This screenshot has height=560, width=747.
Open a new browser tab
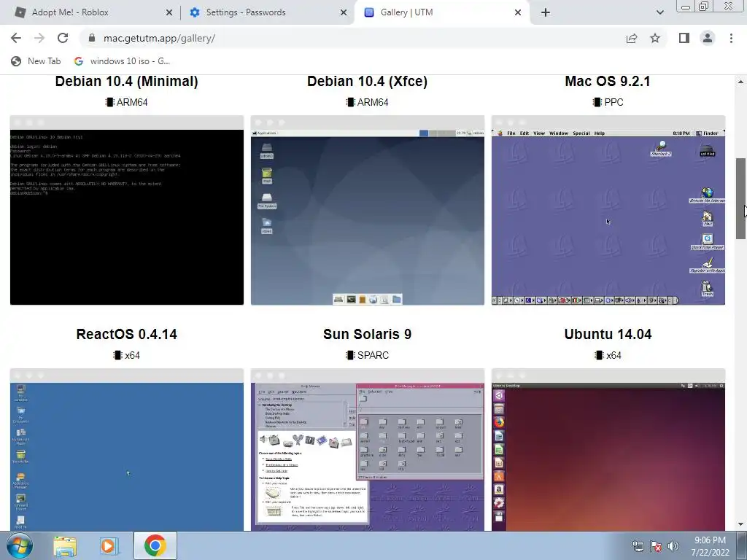(546, 12)
